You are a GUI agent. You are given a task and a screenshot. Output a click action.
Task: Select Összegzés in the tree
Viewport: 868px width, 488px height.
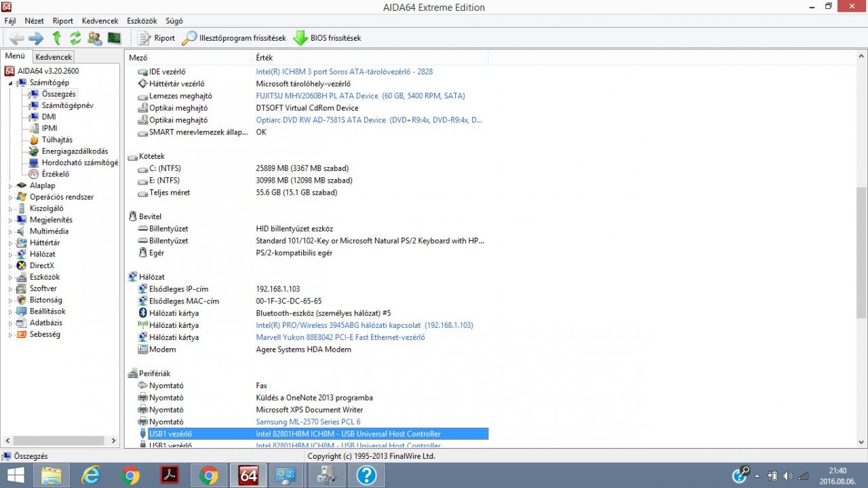(59, 94)
